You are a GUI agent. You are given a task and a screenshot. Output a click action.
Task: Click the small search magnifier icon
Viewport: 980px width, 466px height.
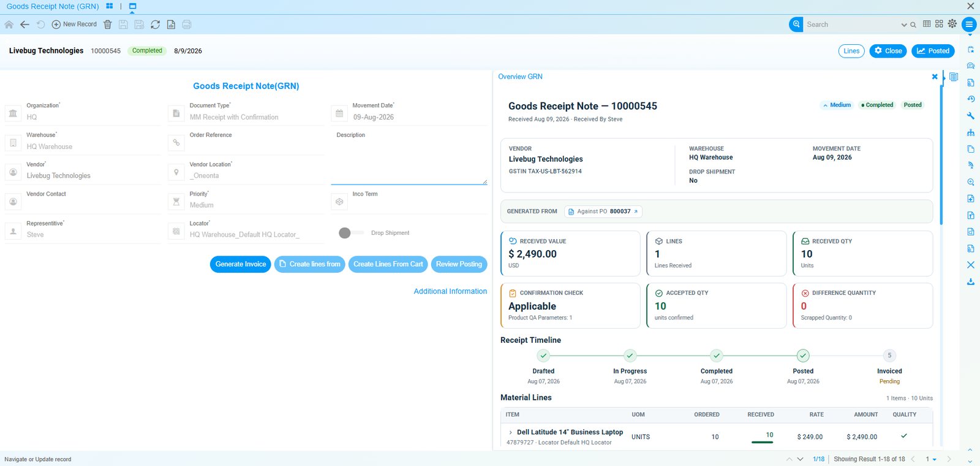(x=913, y=25)
